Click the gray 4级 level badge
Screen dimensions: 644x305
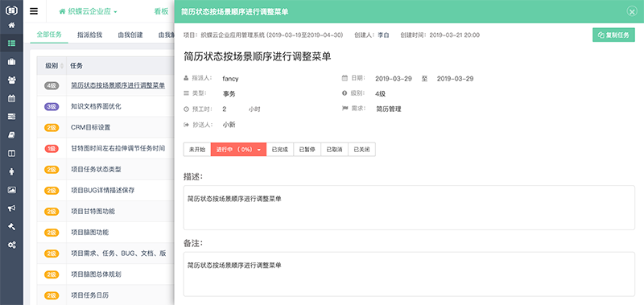(52, 85)
